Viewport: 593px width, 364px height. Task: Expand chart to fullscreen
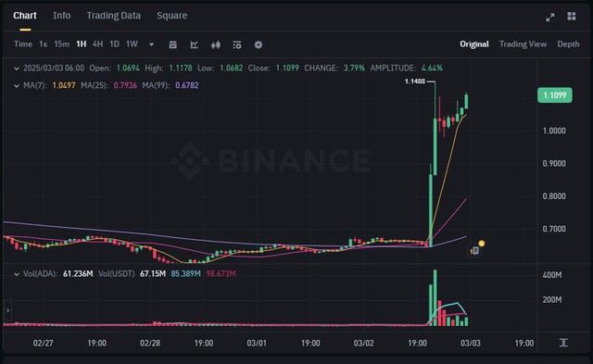(550, 17)
